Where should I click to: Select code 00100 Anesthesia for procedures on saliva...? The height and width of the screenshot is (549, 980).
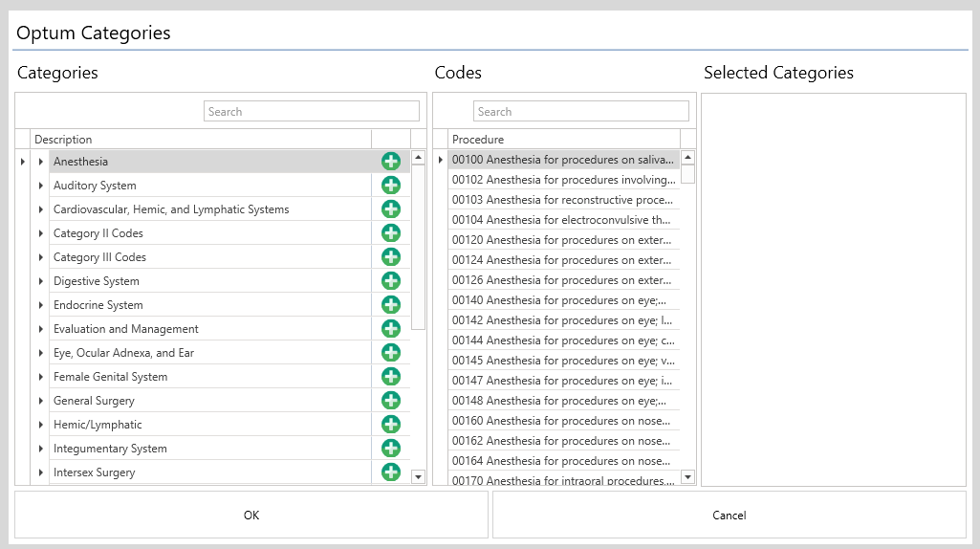click(x=564, y=160)
